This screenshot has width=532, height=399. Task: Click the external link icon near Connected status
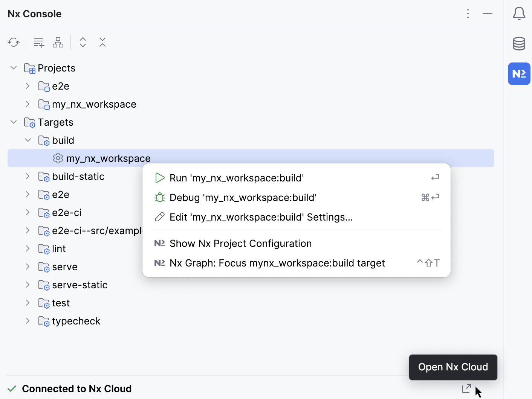(x=466, y=388)
